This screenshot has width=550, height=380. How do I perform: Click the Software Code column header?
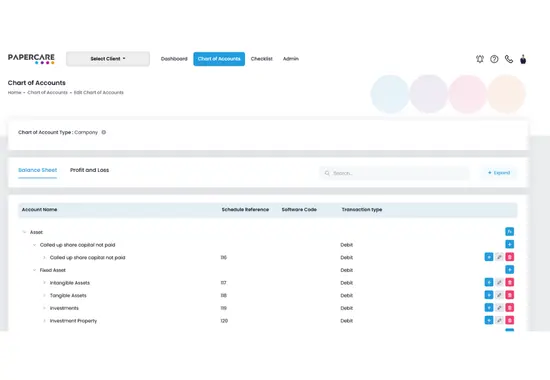(x=299, y=210)
